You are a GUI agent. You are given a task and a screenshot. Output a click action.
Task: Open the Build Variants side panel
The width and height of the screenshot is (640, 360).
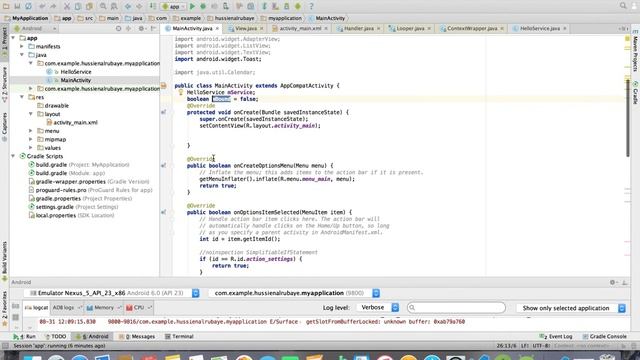[x=4, y=260]
